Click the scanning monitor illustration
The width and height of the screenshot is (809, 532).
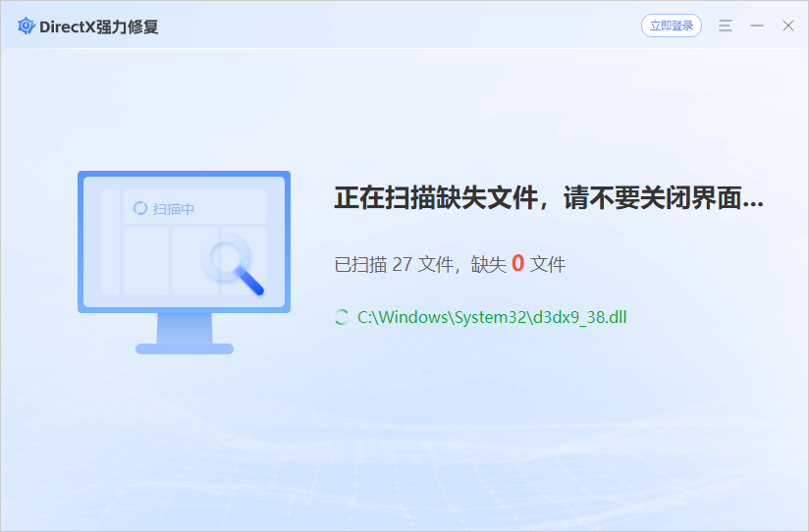click(x=185, y=262)
